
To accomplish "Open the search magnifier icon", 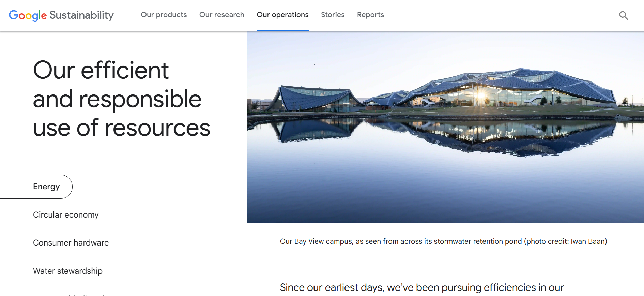I will (623, 15).
